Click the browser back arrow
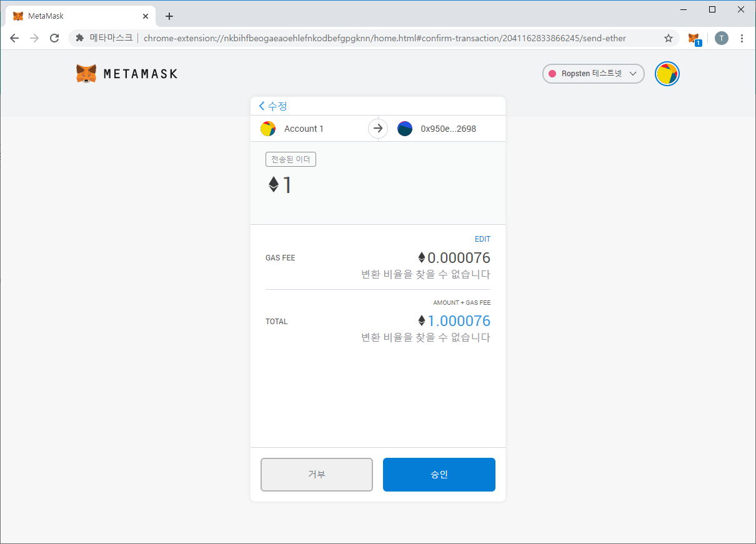The width and height of the screenshot is (756, 544). tap(14, 38)
